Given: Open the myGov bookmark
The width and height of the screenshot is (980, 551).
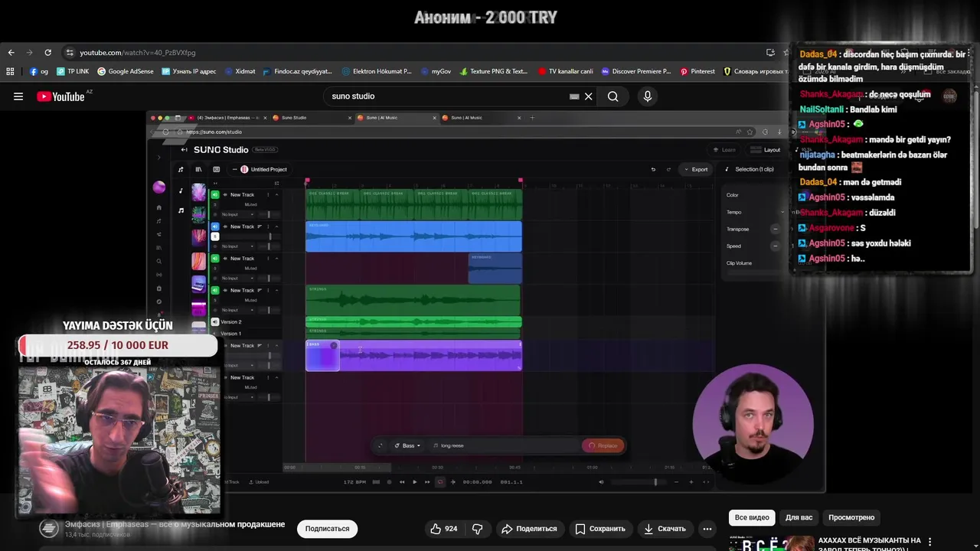Looking at the screenshot, I should (436, 71).
